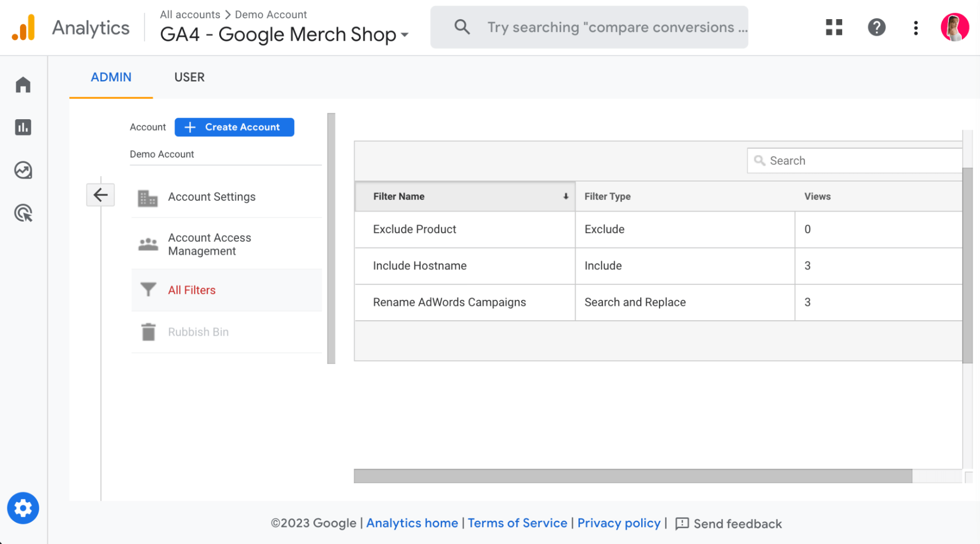The width and height of the screenshot is (980, 544).
Task: Click the Rubbish Bin icon
Action: [149, 332]
